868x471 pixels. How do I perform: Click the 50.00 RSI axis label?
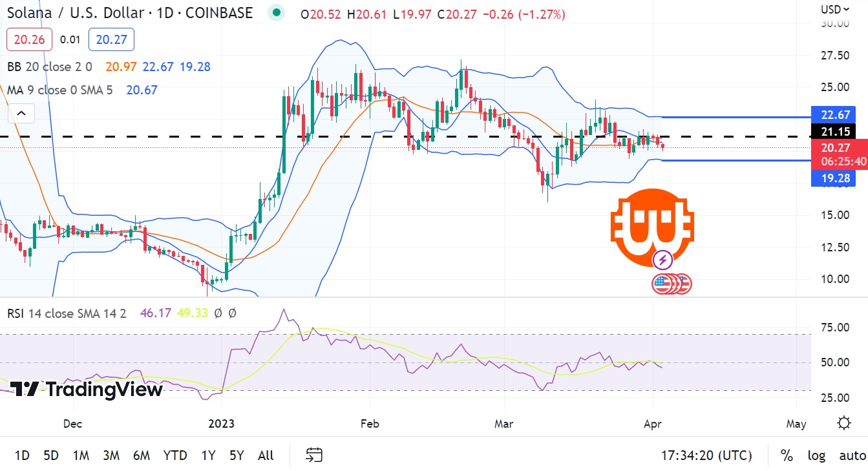tap(834, 362)
